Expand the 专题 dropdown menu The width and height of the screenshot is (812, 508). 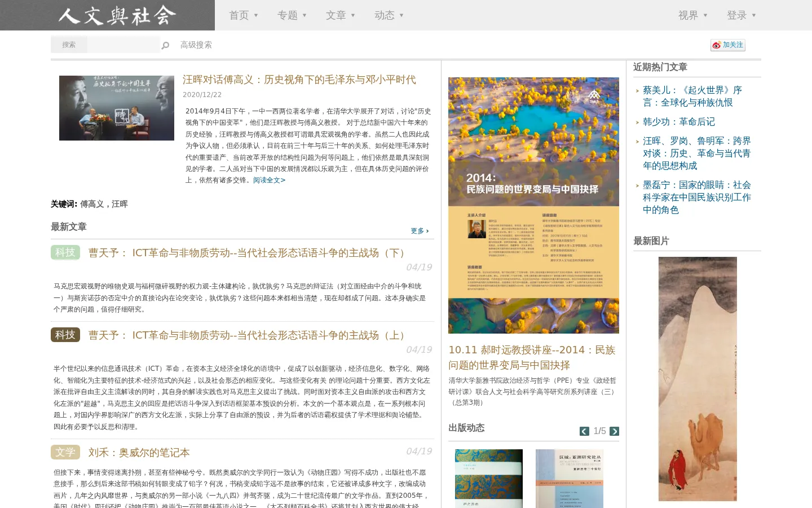coord(292,15)
